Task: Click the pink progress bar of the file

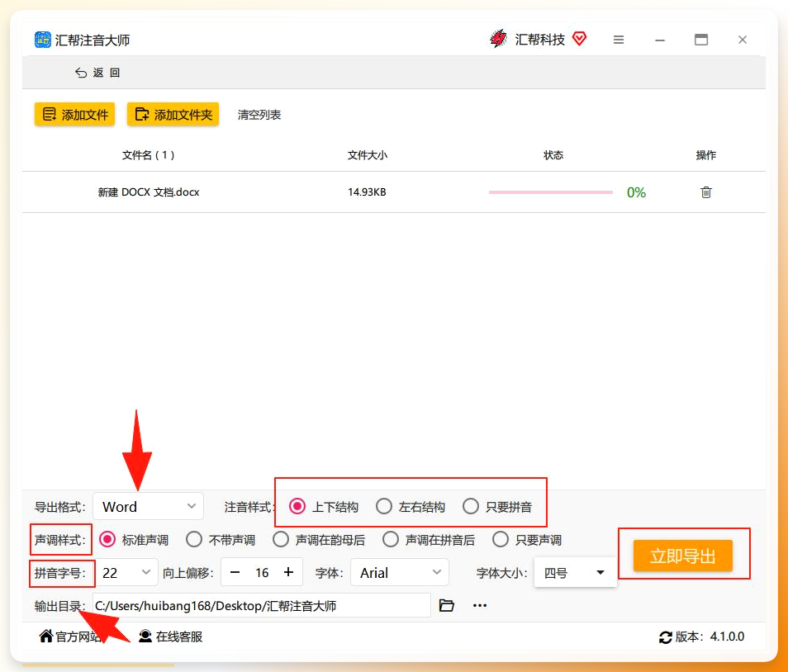Action: point(551,192)
